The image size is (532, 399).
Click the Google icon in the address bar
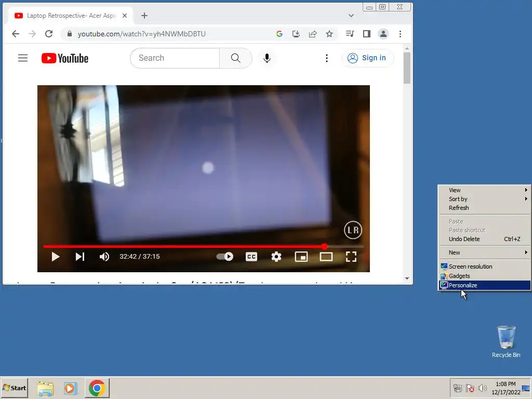point(279,34)
